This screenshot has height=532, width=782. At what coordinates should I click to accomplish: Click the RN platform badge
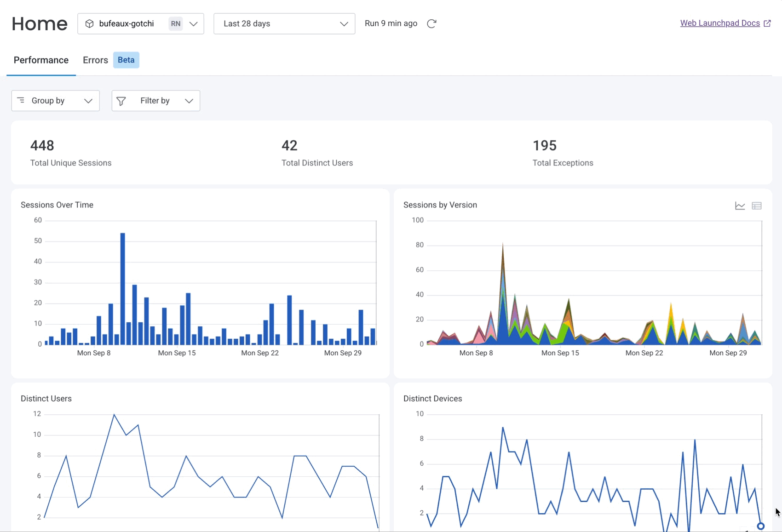click(175, 23)
